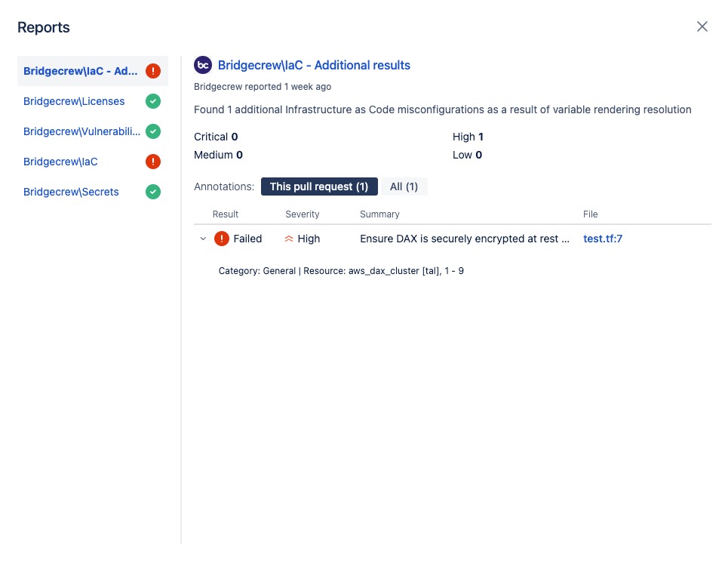
Task: Click the Bridgecrew reported 1 week ago text
Action: pyautogui.click(x=263, y=86)
